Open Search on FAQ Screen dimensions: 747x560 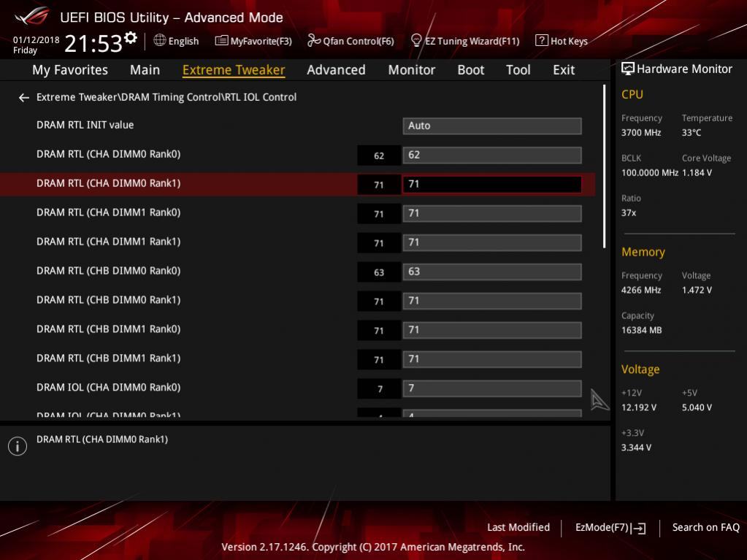705,528
